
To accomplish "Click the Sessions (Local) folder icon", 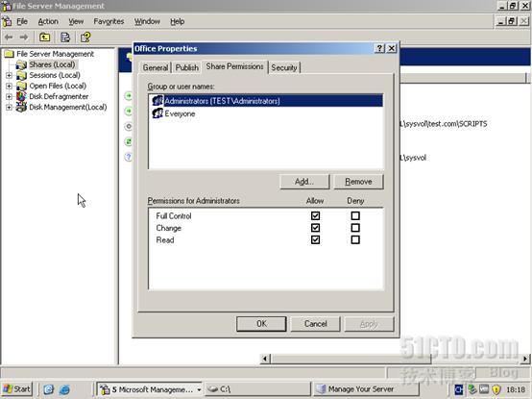I will pos(21,75).
